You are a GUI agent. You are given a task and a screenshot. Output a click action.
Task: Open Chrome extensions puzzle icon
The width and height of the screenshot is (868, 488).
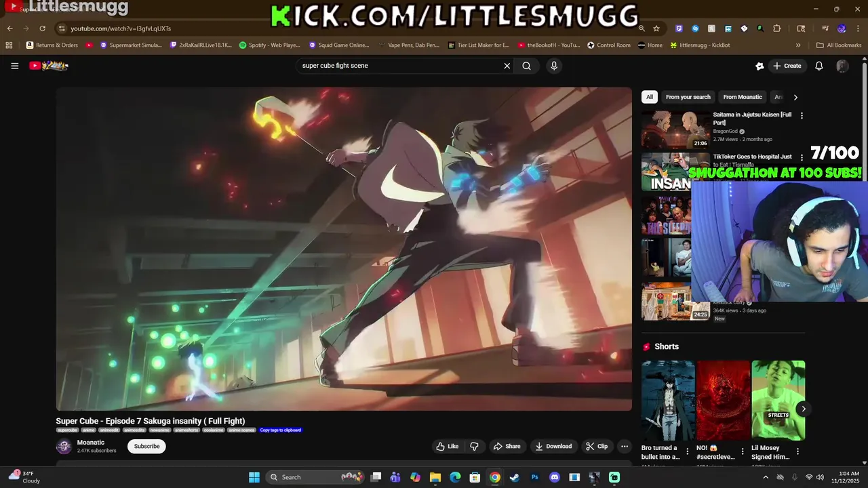coord(777,28)
